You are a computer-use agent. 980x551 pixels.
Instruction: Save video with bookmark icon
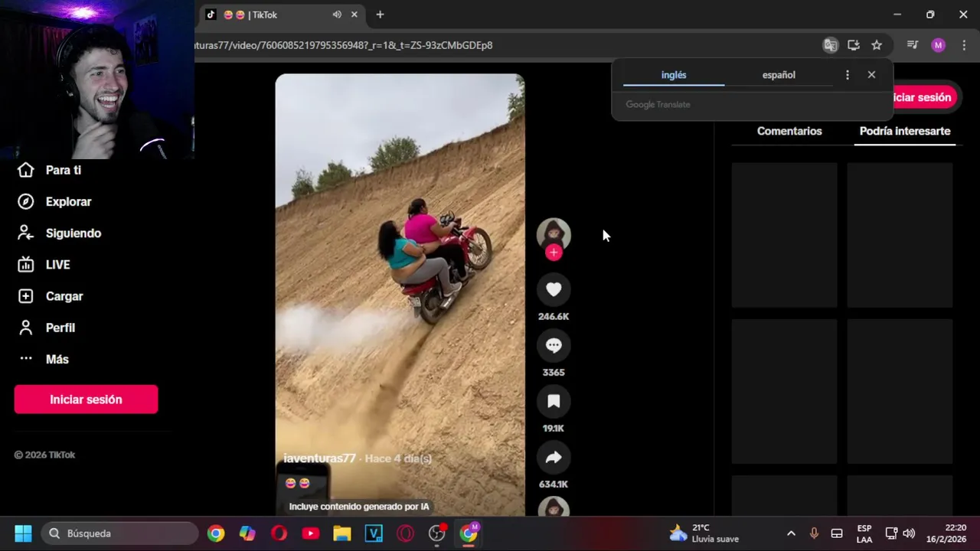554,401
